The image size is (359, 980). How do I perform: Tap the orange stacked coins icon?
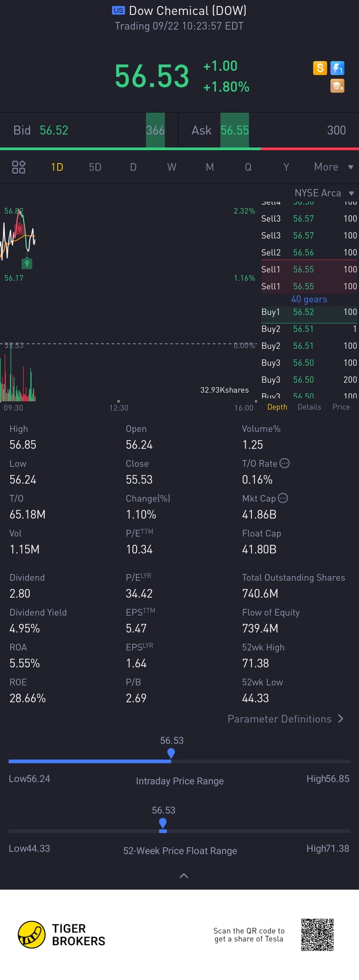(x=337, y=86)
